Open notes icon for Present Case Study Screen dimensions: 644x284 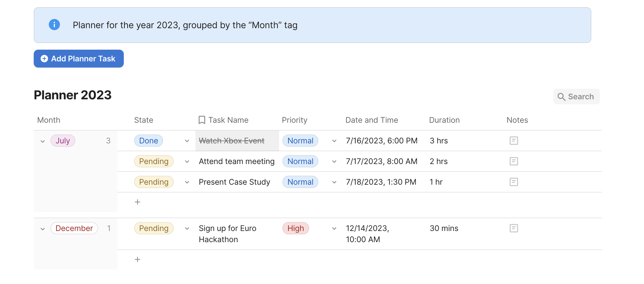click(x=514, y=182)
